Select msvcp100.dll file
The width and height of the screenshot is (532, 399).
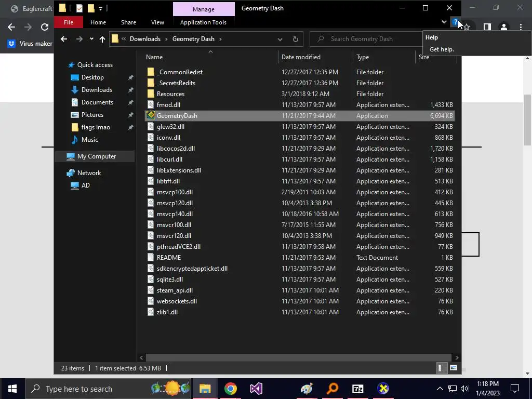click(x=175, y=192)
